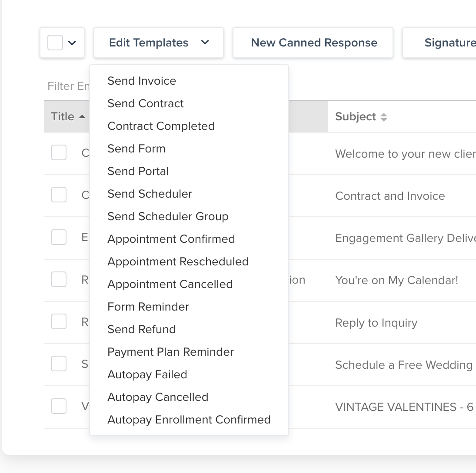This screenshot has height=473, width=476.
Task: Click the Title column sort arrow
Action: tap(82, 117)
